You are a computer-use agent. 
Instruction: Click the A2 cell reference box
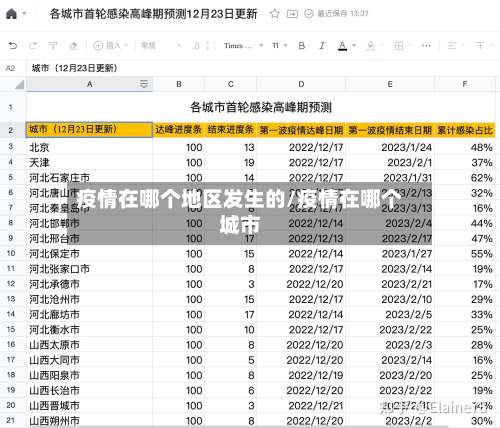pyautogui.click(x=11, y=68)
